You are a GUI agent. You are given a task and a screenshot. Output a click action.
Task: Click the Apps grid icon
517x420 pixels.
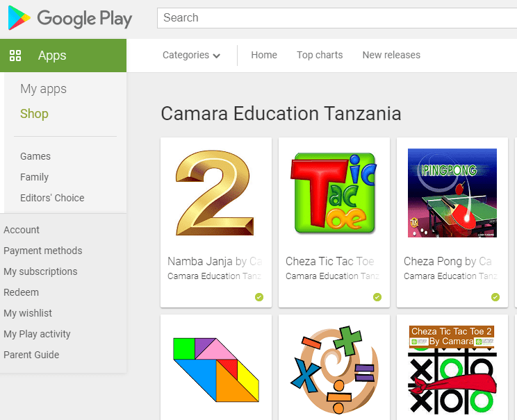click(15, 56)
